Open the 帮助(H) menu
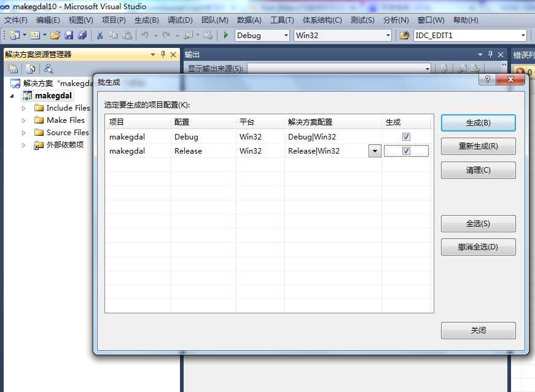This screenshot has width=535, height=392. [466, 20]
